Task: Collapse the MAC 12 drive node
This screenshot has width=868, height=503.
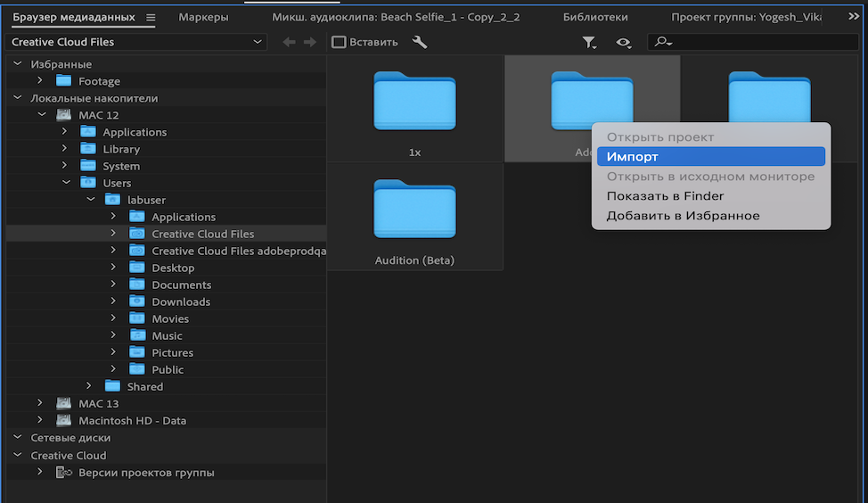Action: tap(42, 115)
